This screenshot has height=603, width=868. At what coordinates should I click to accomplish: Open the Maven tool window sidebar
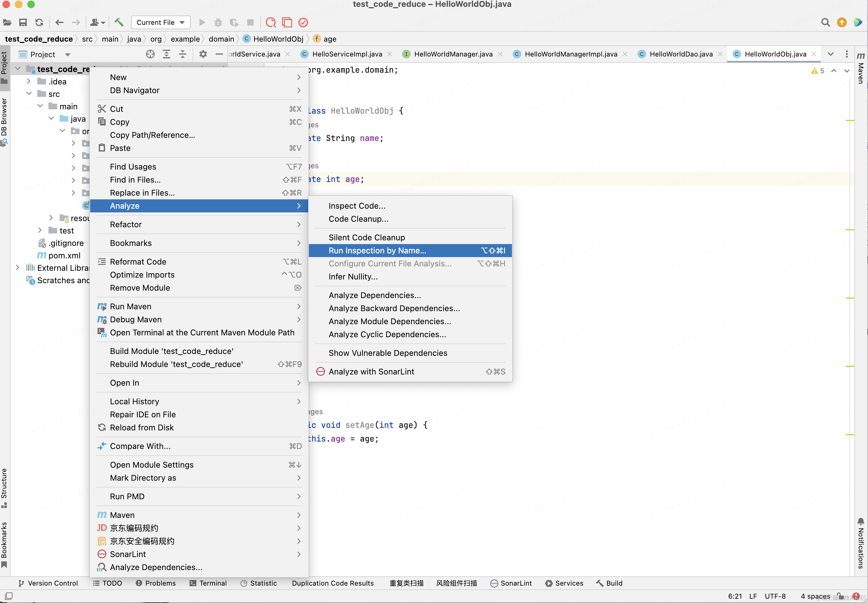click(x=861, y=68)
